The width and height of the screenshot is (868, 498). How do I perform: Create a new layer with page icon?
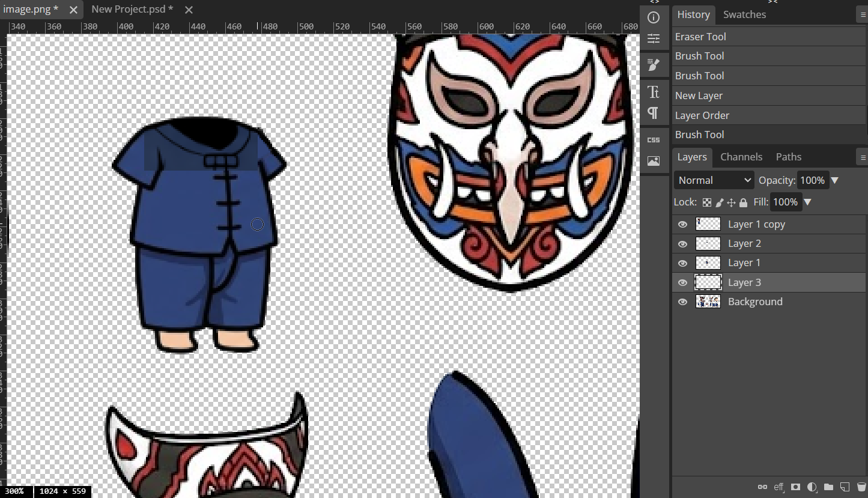(x=845, y=487)
